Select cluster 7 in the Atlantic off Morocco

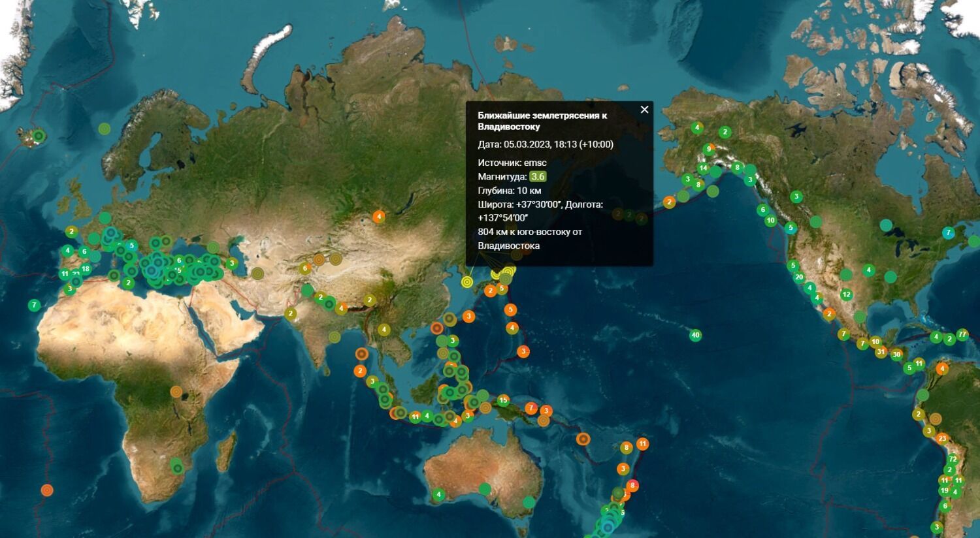coord(35,305)
